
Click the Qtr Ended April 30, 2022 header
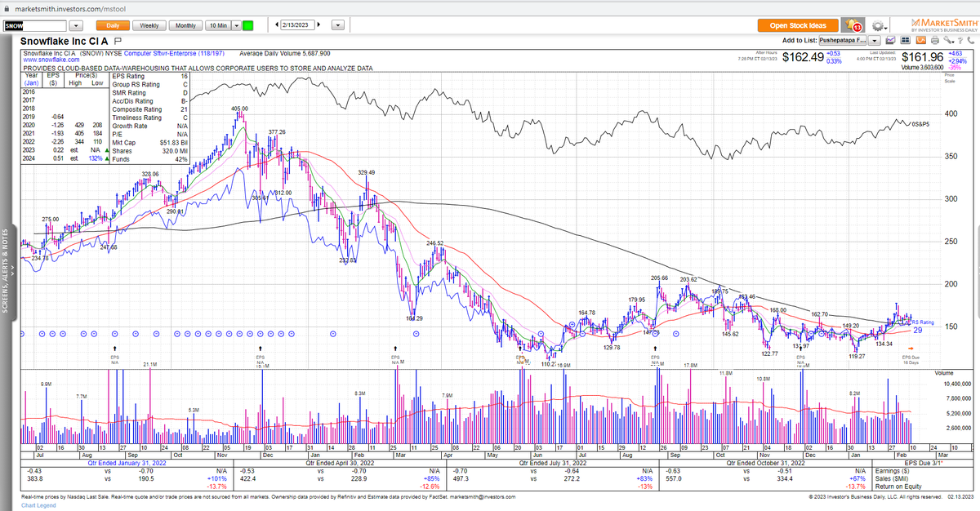click(339, 463)
